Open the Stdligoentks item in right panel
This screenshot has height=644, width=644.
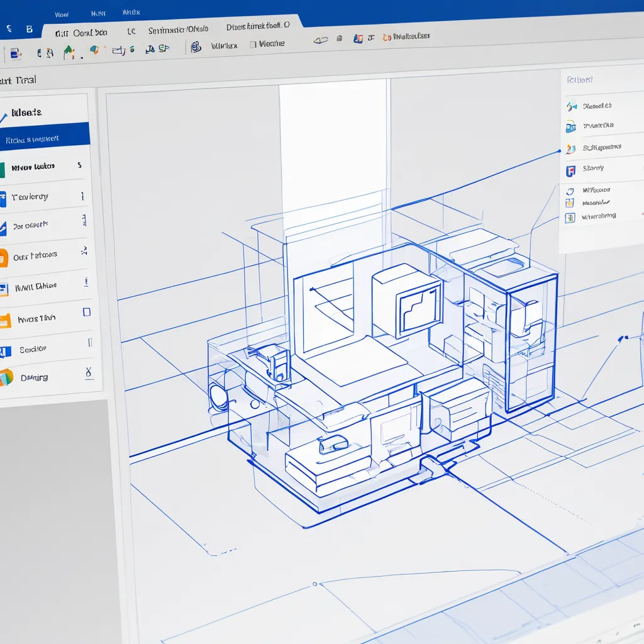(x=602, y=147)
